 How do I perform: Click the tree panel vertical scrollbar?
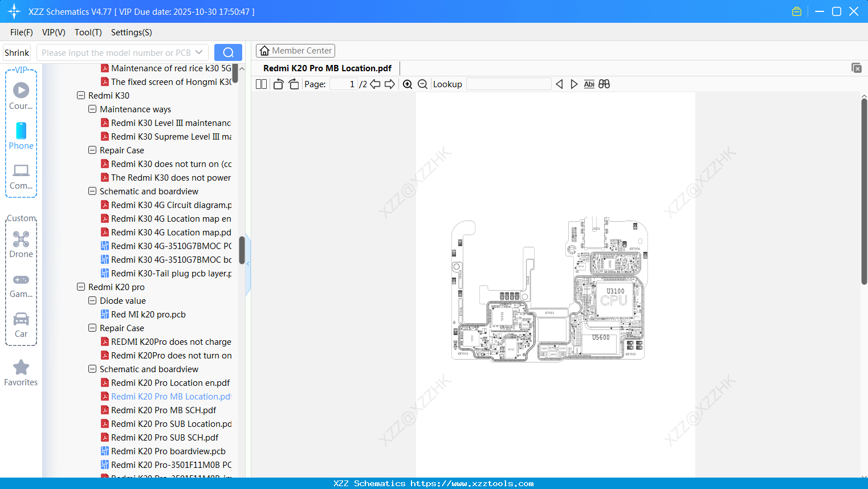tap(242, 251)
